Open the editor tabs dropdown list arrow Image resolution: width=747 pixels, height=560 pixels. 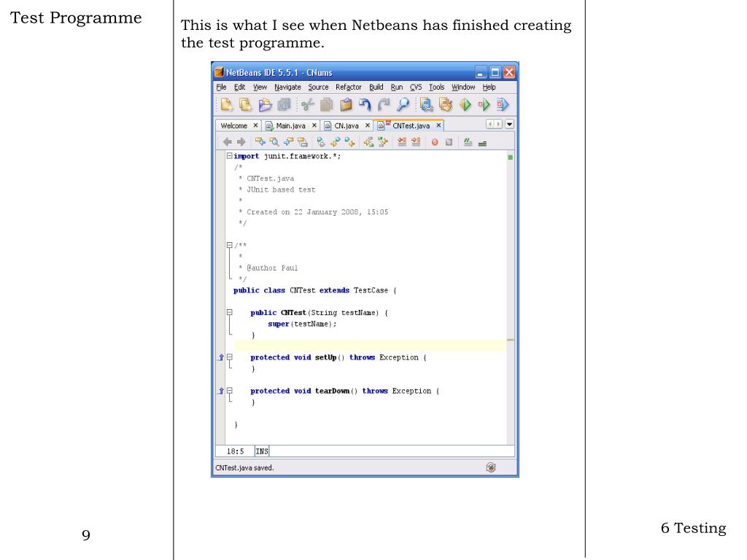509,124
